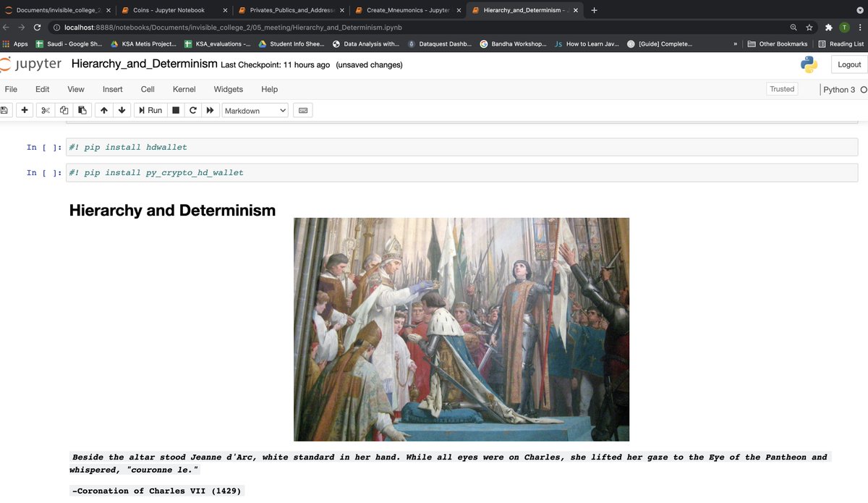
Task: Close the Coins - Jupyter Notebook tab
Action: point(225,10)
